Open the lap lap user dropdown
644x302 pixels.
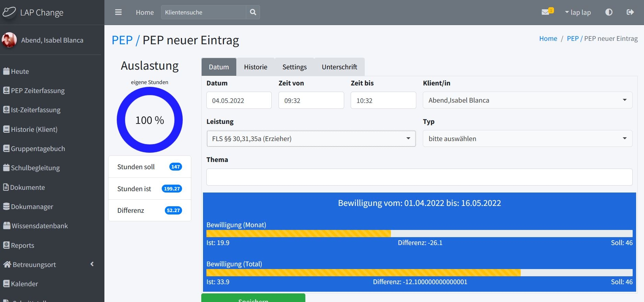point(578,12)
